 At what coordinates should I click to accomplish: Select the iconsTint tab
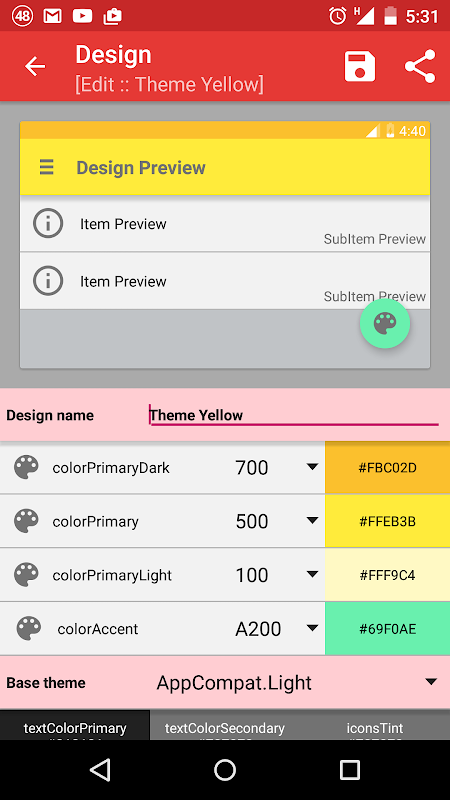[375, 725]
